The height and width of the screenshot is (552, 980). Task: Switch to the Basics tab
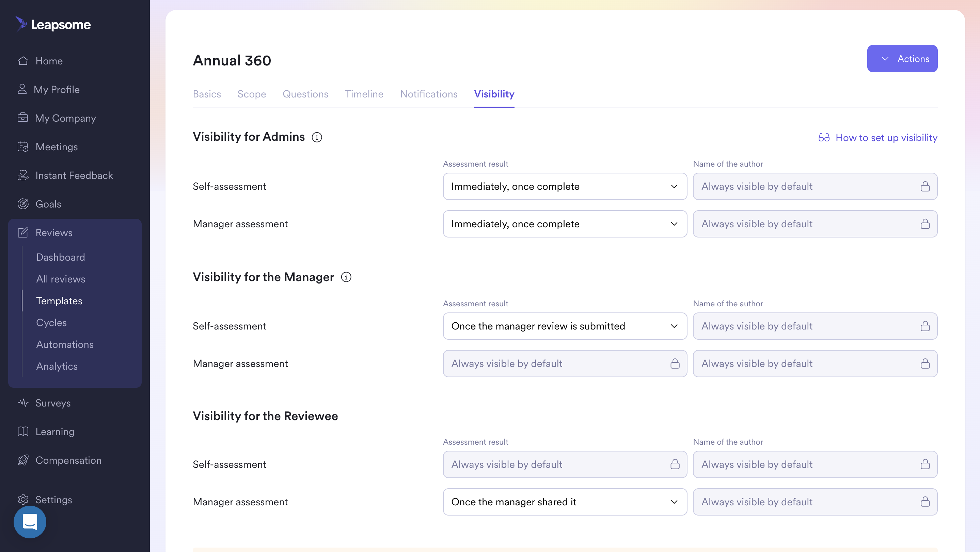click(x=207, y=94)
